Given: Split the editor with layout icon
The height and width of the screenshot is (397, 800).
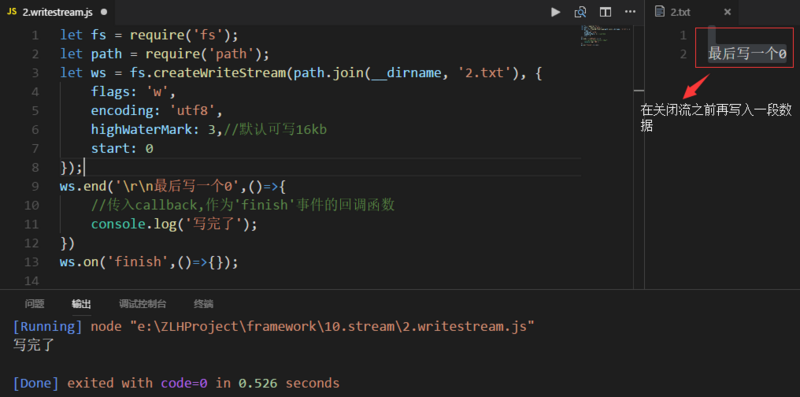Looking at the screenshot, I should (x=605, y=12).
